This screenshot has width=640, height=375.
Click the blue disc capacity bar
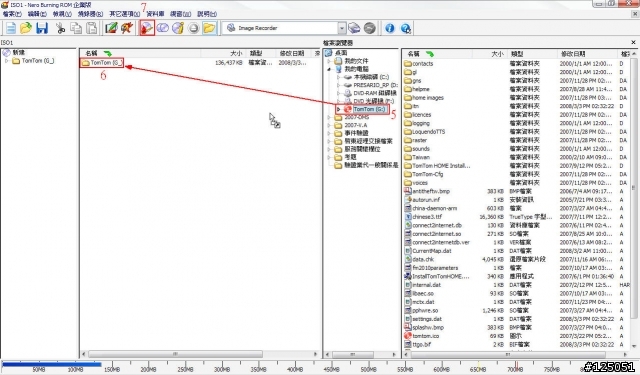coord(51,364)
